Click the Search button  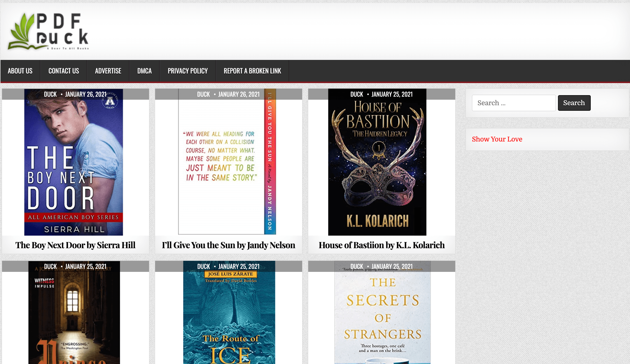574,103
